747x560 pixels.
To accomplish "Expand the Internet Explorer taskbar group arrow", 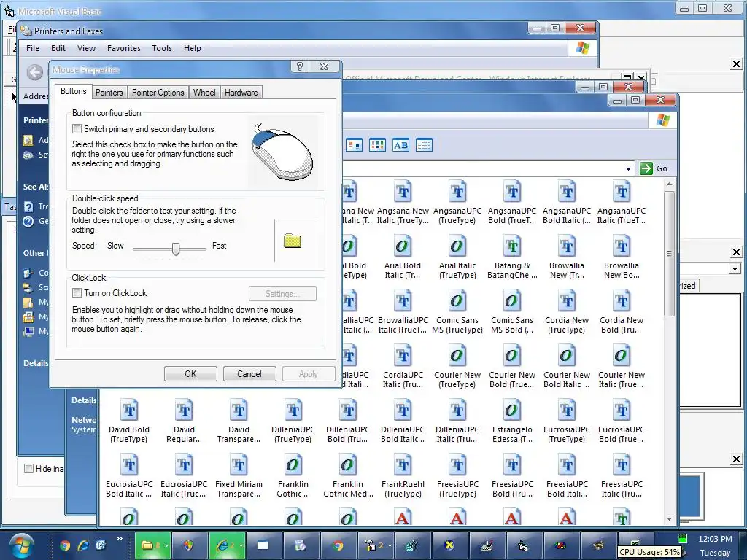I will tap(241, 545).
